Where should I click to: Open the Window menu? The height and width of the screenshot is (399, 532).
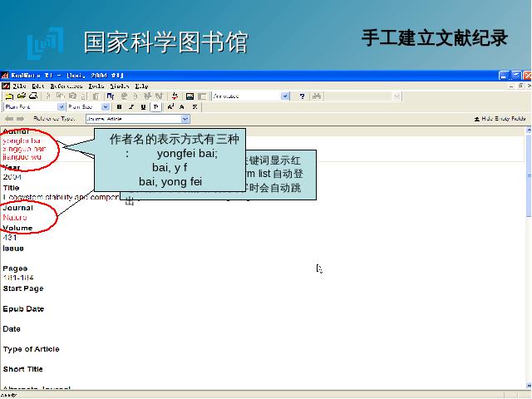[119, 86]
